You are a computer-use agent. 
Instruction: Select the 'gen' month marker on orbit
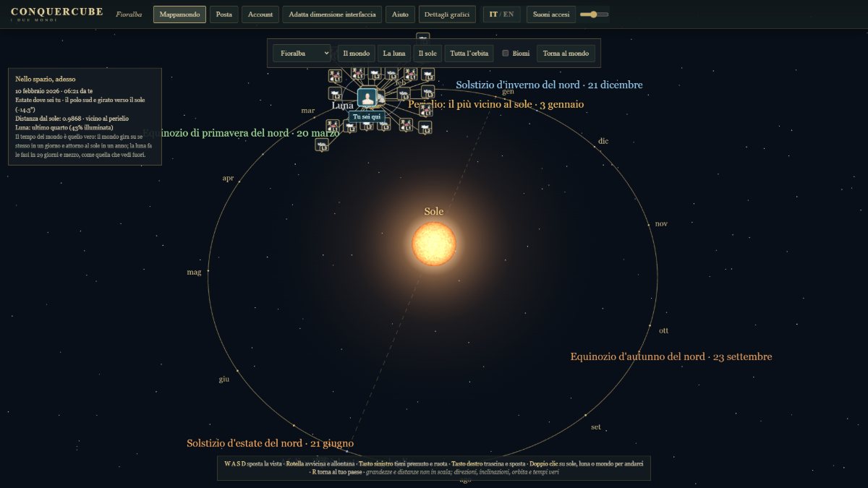click(508, 91)
